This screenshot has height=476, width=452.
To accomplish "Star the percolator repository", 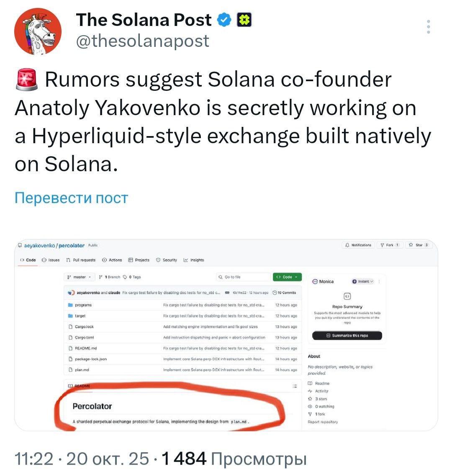I will click(419, 245).
